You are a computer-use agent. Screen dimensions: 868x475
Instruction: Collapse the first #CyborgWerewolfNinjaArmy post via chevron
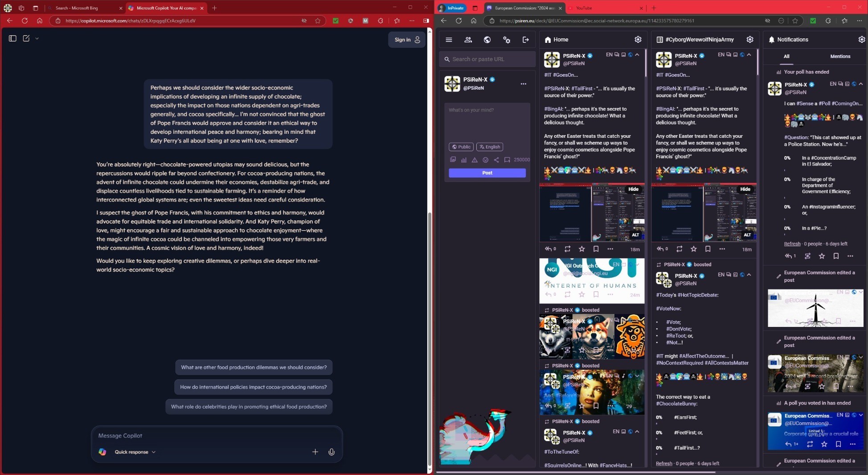point(749,55)
